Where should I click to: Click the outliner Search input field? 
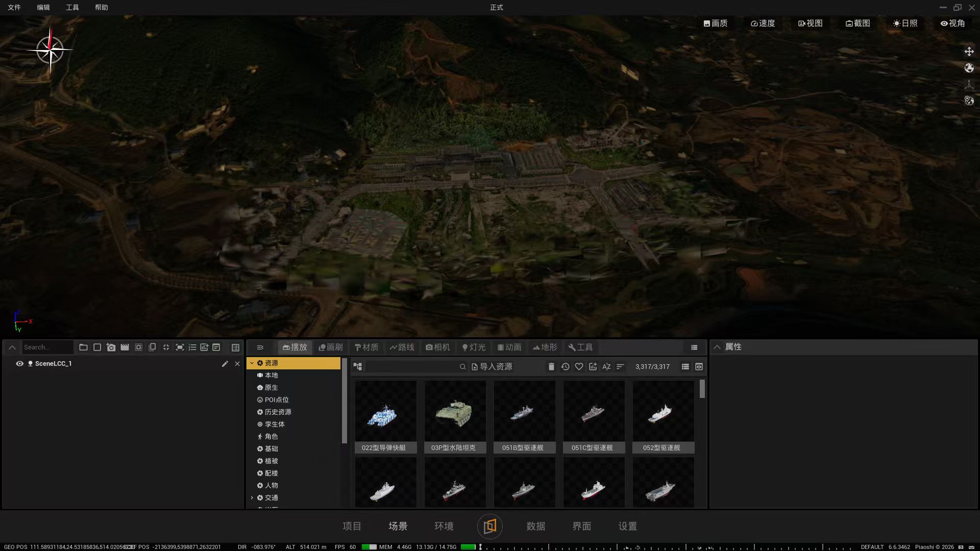tap(47, 347)
